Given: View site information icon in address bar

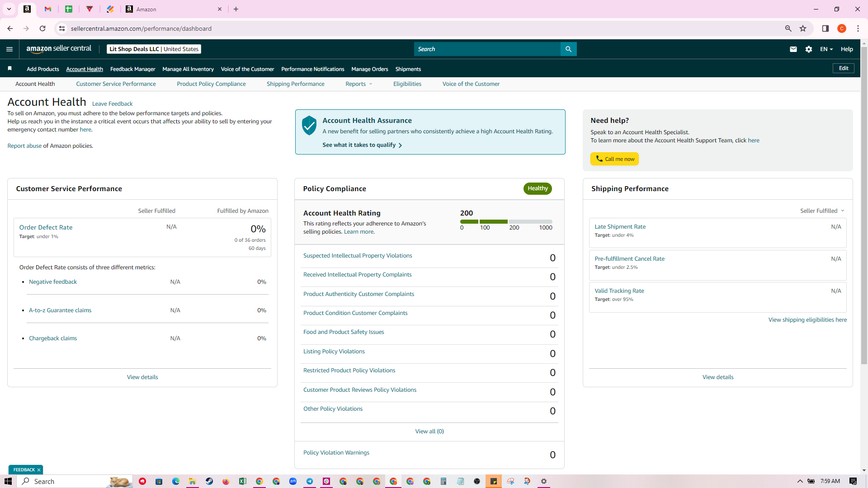Looking at the screenshot, I should pyautogui.click(x=62, y=28).
